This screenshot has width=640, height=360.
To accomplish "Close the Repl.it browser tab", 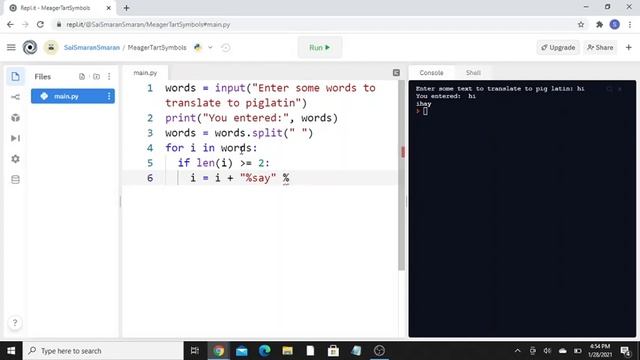I will (109, 8).
